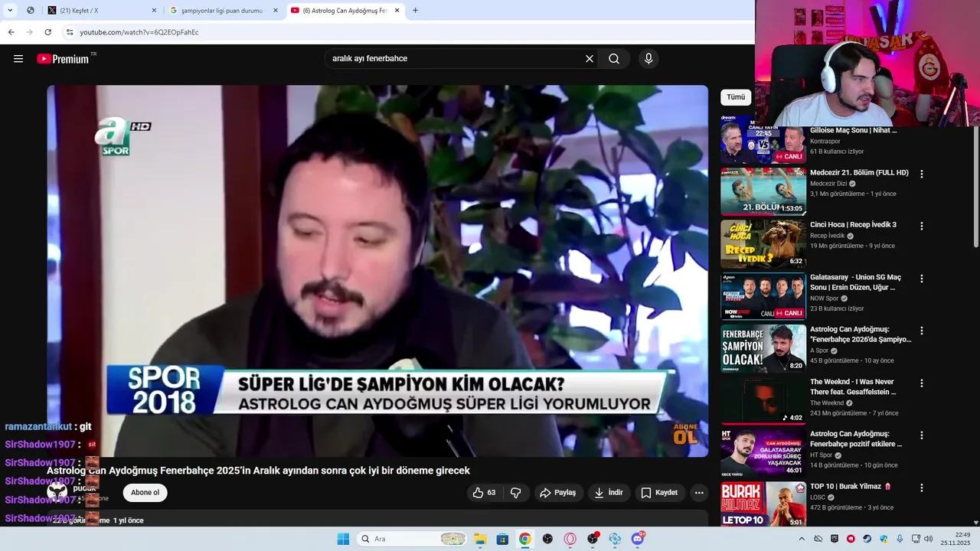Open The Weeknd I Was Never There thumbnail

[763, 401]
